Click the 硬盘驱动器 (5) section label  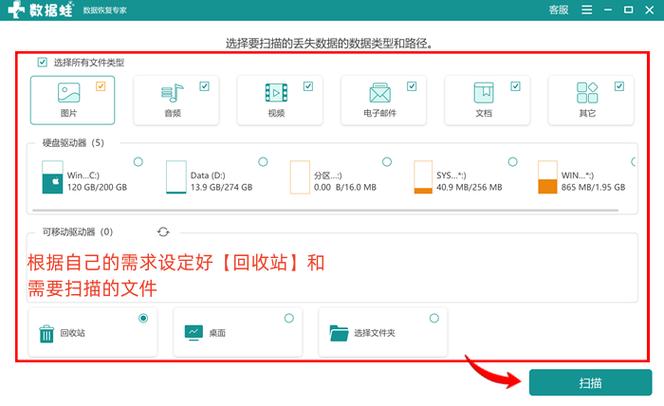pos(73,143)
